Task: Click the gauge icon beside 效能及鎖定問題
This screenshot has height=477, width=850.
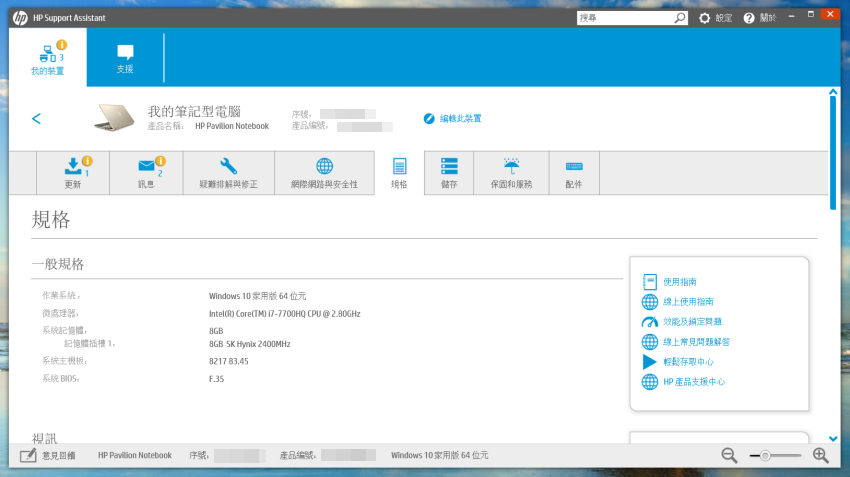Action: 649,322
